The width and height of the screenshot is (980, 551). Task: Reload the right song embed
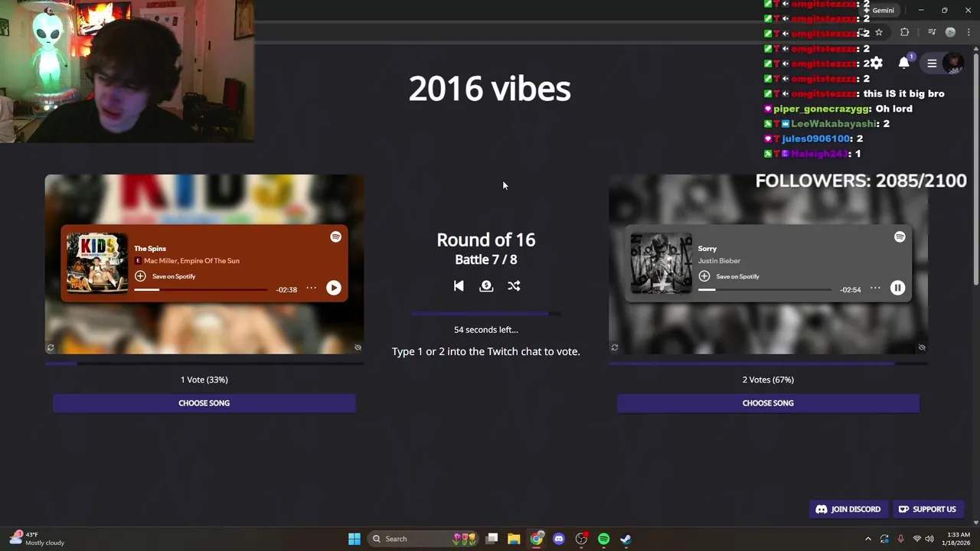point(614,347)
